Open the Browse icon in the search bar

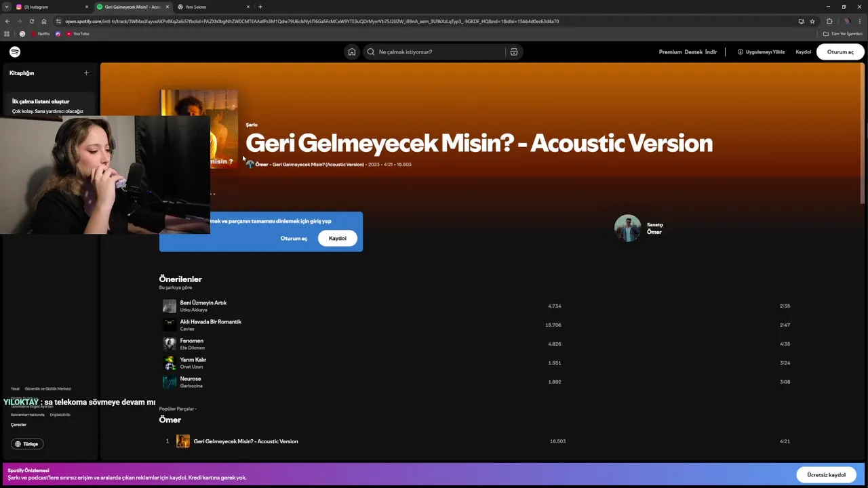(x=514, y=52)
